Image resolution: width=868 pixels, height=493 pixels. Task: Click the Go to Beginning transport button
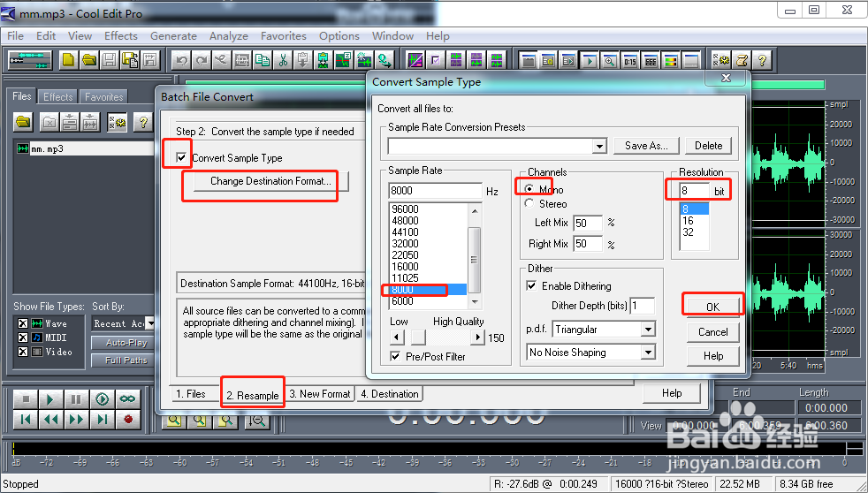pos(25,420)
